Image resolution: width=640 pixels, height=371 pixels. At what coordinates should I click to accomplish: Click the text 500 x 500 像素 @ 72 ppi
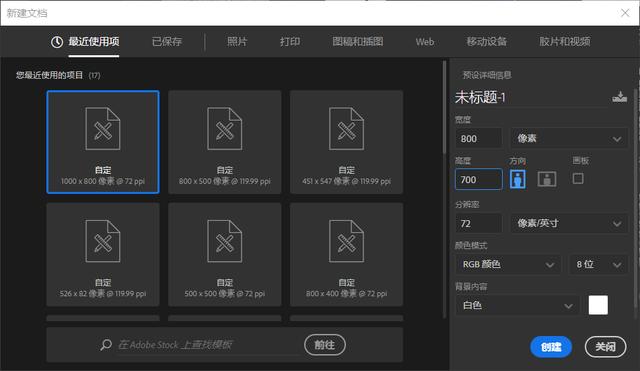[224, 293]
